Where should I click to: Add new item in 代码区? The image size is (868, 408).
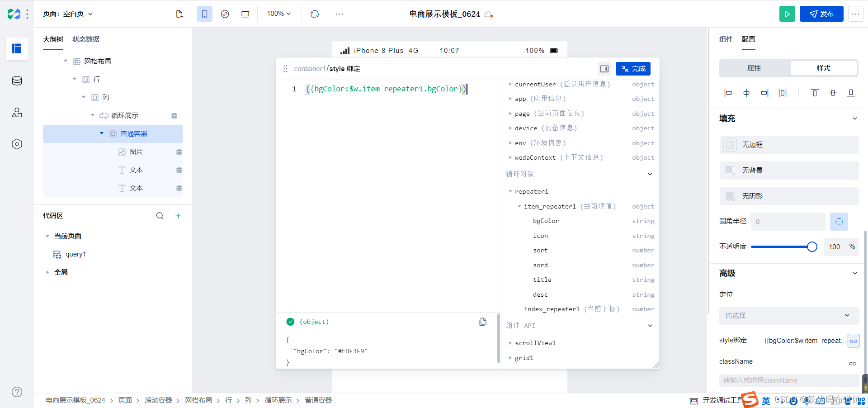pos(178,216)
